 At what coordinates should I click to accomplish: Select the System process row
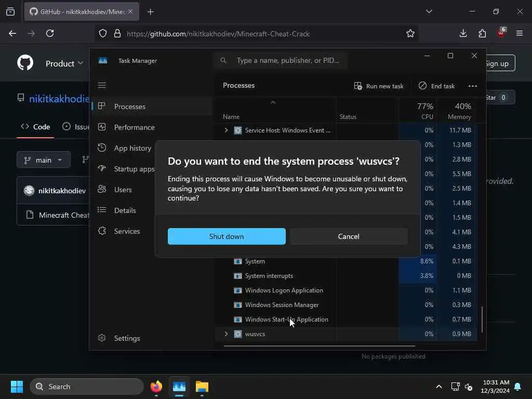346,261
